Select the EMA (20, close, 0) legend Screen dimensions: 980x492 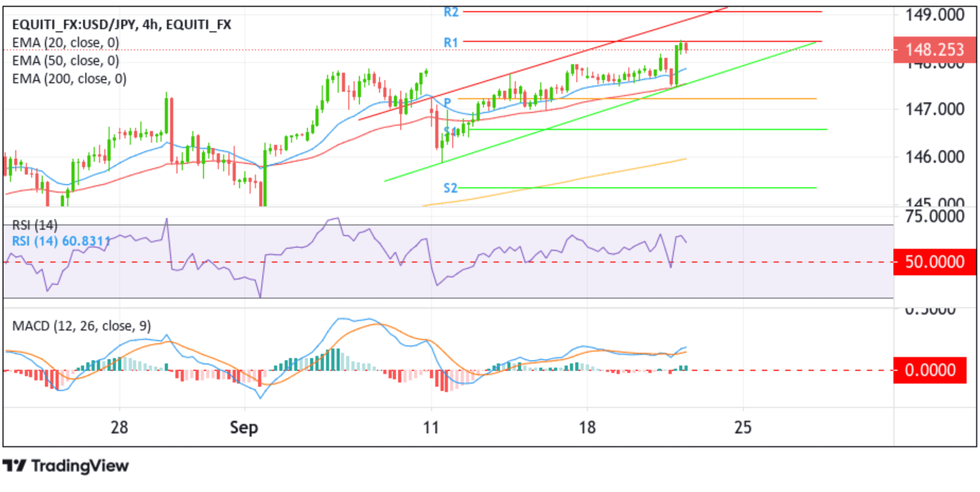coord(65,42)
